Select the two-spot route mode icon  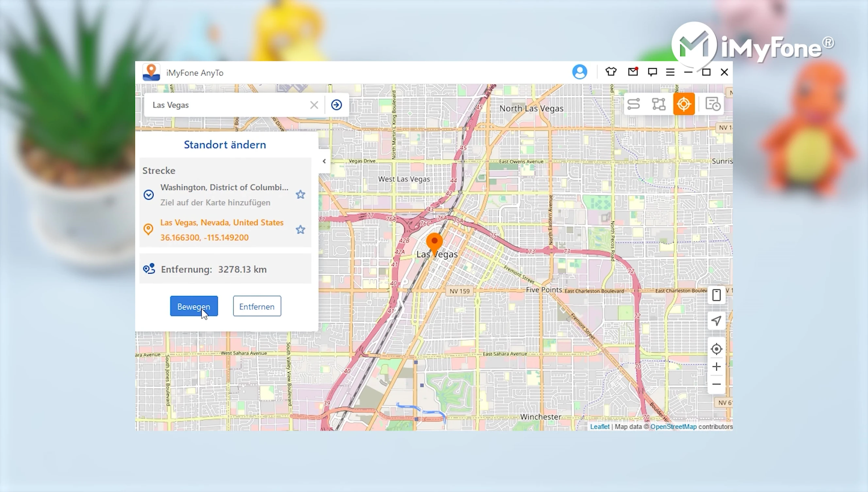pos(634,104)
